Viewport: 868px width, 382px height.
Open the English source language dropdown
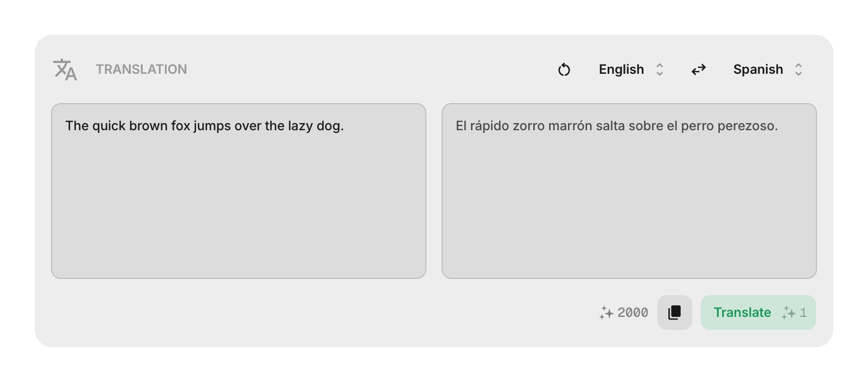621,69
